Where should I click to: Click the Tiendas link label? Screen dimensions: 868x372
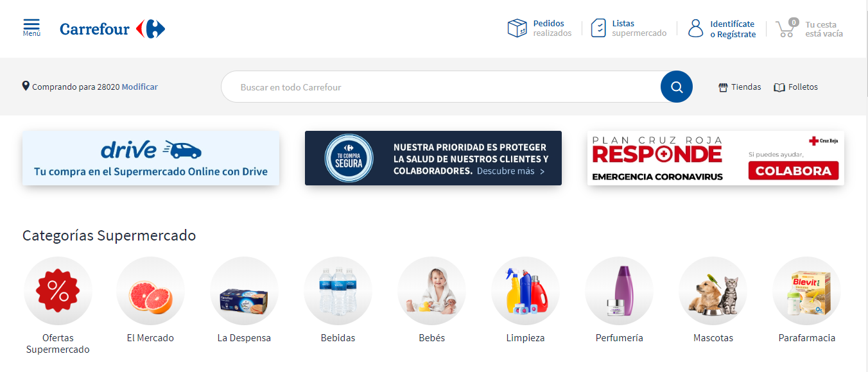pyautogui.click(x=746, y=87)
